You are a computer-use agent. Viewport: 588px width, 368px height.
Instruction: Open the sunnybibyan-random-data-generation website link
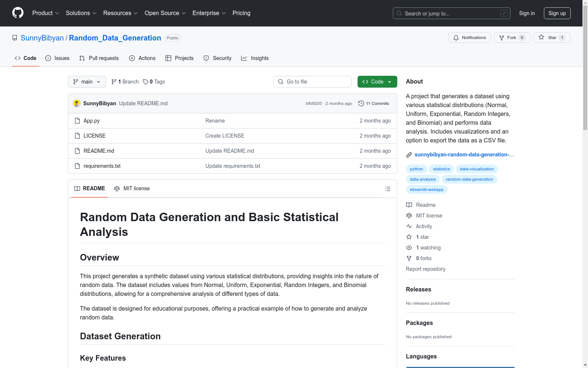464,155
